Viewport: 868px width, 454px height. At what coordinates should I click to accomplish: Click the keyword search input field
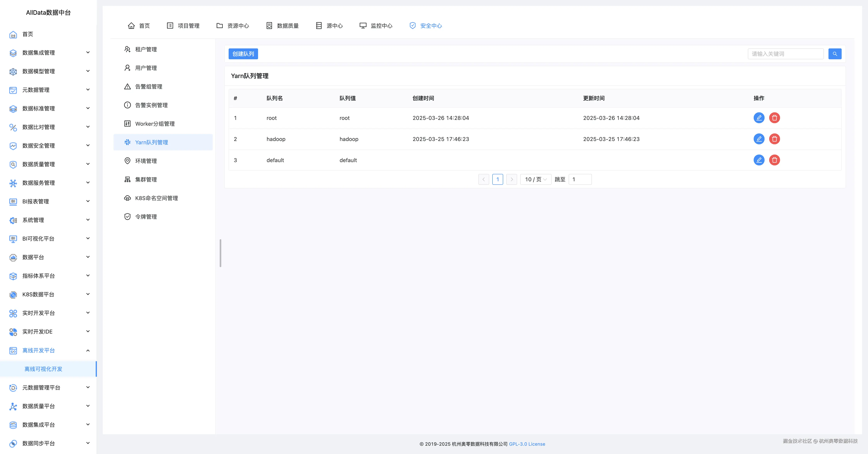[x=785, y=54]
